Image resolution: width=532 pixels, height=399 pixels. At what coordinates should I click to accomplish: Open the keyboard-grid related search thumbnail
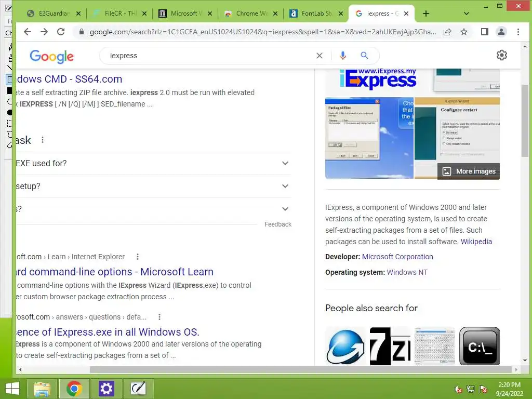coord(435,346)
